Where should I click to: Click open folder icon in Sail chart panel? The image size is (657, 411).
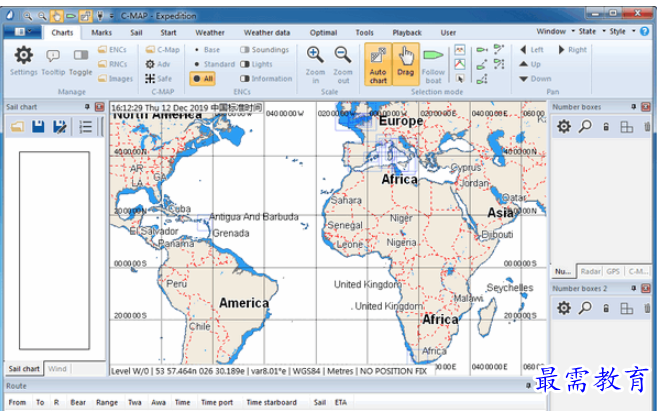coord(17,127)
